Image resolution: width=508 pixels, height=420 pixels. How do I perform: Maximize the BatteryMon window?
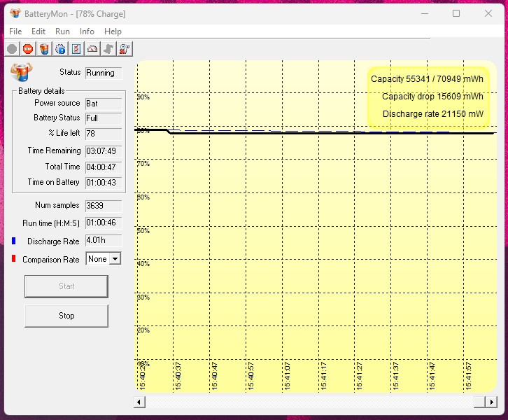pos(456,13)
